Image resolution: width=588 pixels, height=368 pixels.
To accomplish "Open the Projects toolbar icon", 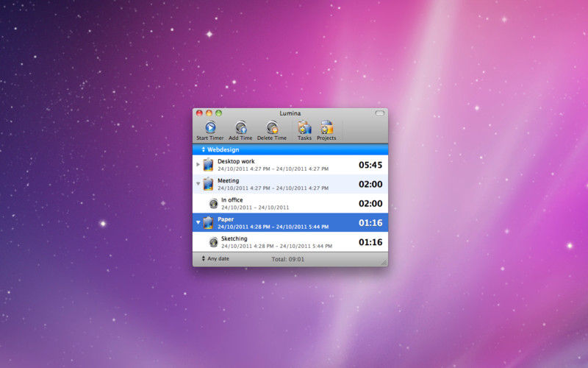I will 326,128.
